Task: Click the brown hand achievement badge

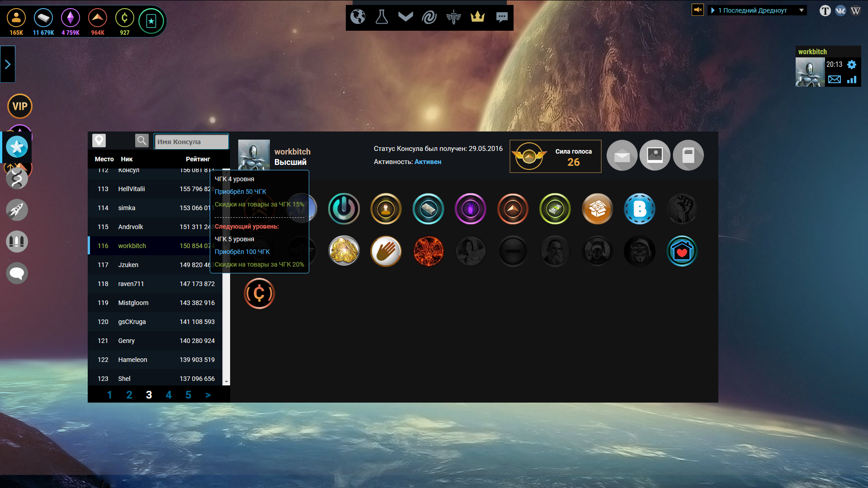Action: [x=386, y=251]
